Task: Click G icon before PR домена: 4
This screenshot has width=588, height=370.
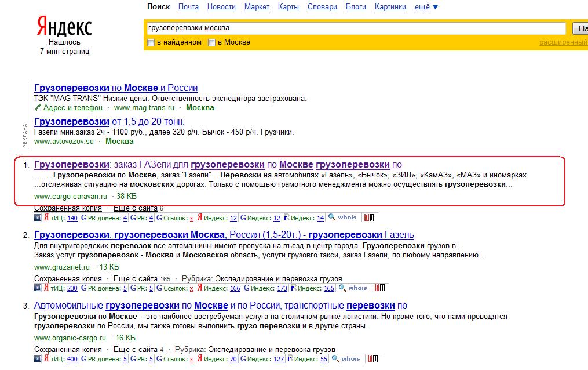Action: (84, 217)
